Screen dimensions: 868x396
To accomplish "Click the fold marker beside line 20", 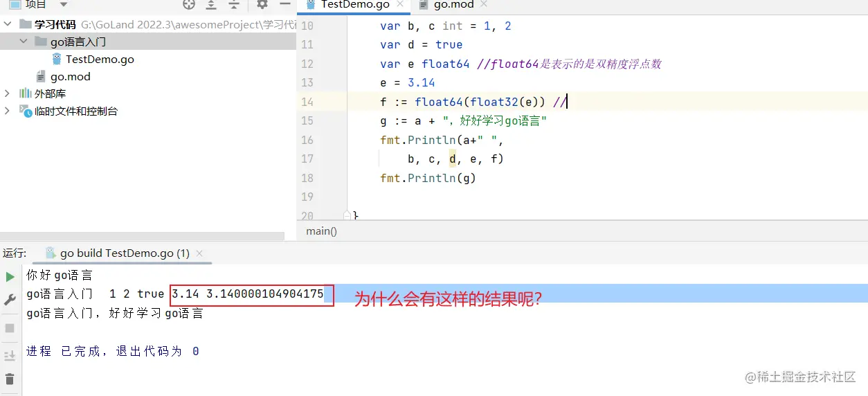I will coord(347,215).
